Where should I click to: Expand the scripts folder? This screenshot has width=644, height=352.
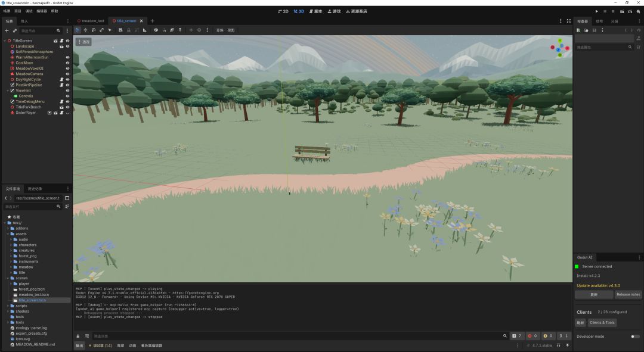pos(8,306)
